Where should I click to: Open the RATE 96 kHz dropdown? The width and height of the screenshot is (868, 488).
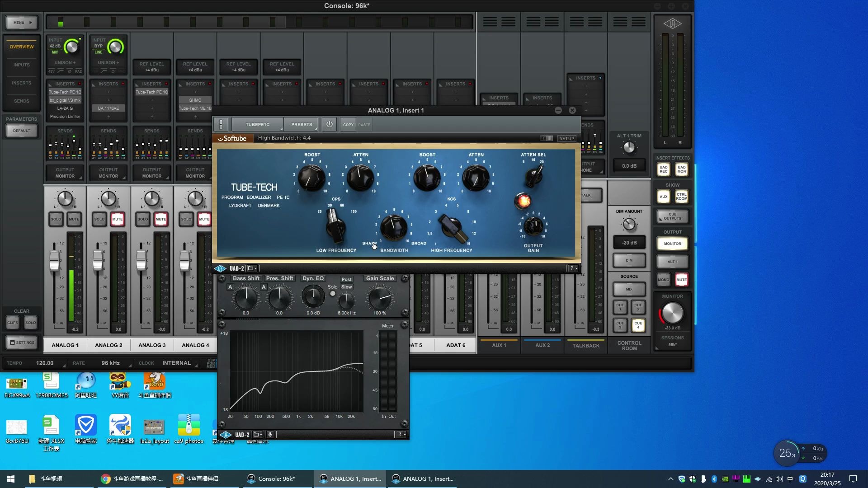[110, 363]
